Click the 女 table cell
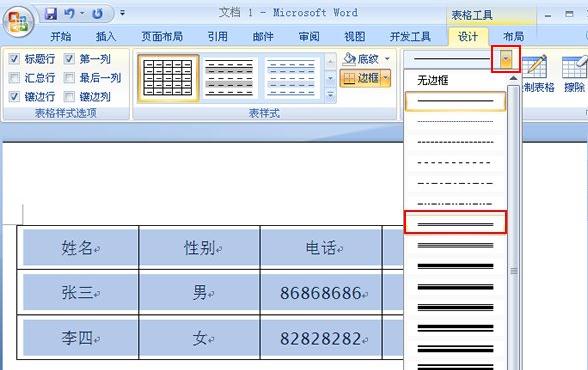This screenshot has height=370, width=588. (x=200, y=338)
